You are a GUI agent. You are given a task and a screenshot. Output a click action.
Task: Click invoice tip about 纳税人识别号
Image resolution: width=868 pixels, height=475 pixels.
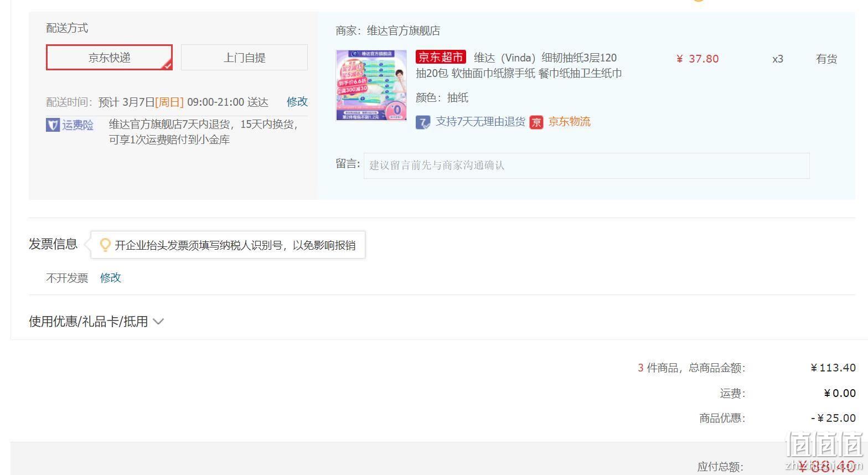coord(235,245)
